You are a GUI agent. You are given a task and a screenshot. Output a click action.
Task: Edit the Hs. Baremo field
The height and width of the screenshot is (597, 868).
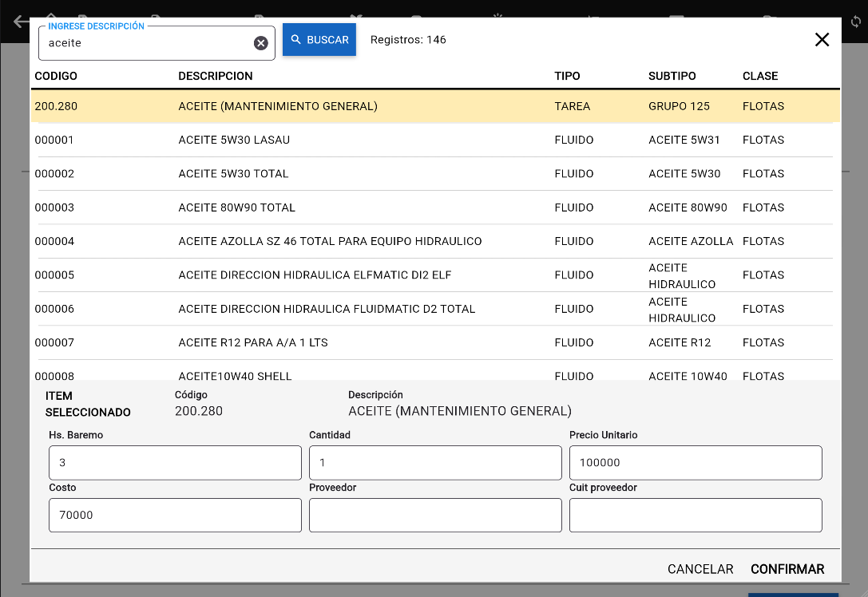point(175,463)
